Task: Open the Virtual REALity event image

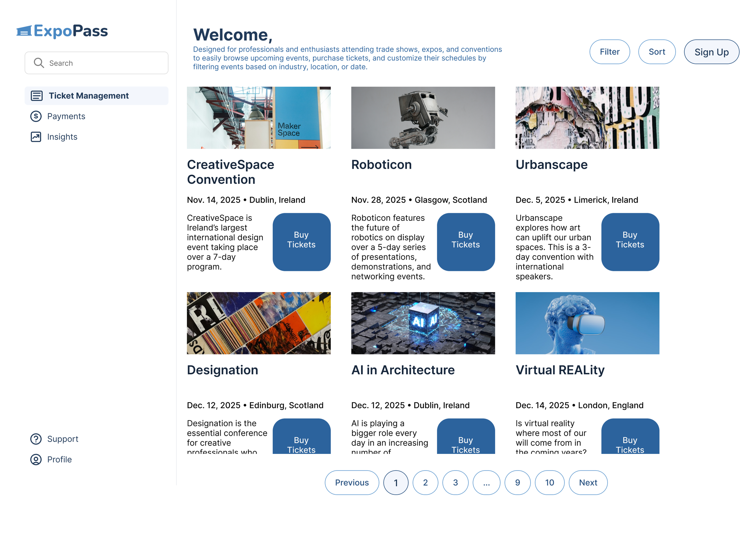Action: click(587, 323)
